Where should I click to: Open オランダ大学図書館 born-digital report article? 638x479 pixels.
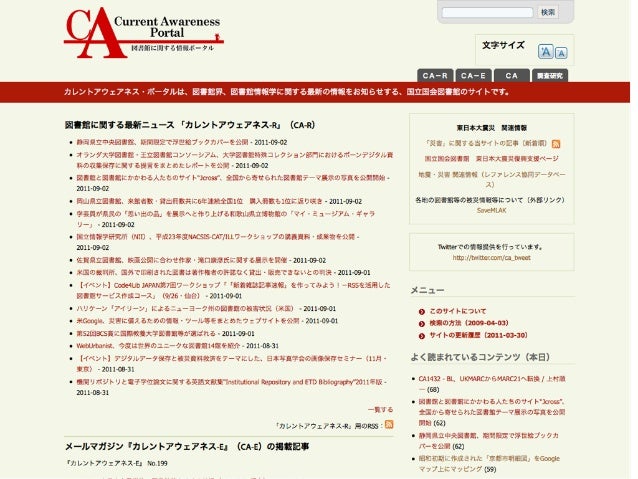coord(234,160)
